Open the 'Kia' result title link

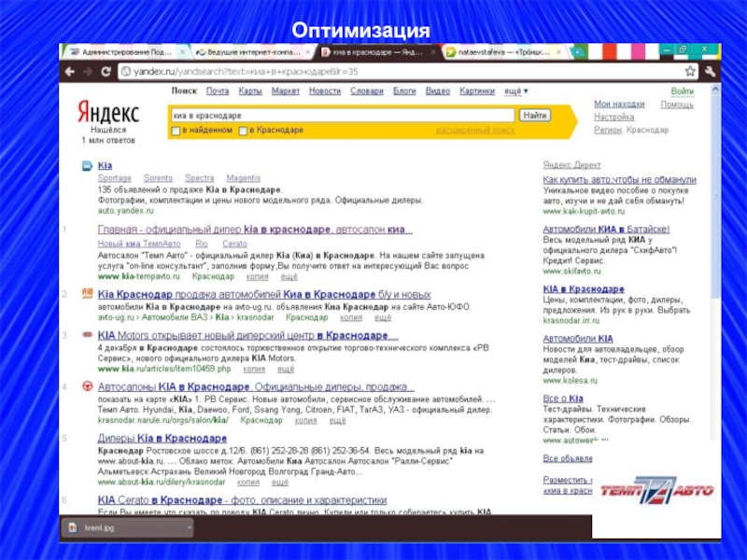pos(105,166)
